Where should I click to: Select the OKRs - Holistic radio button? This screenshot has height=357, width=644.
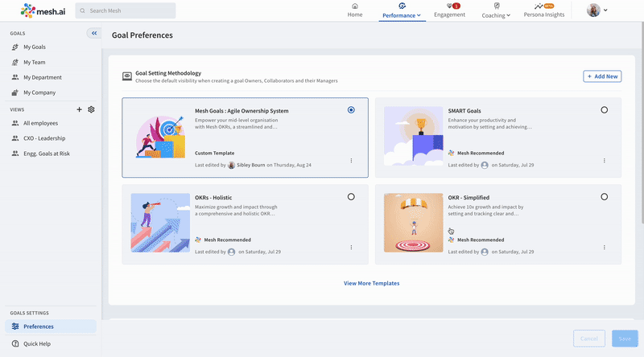[x=351, y=197]
